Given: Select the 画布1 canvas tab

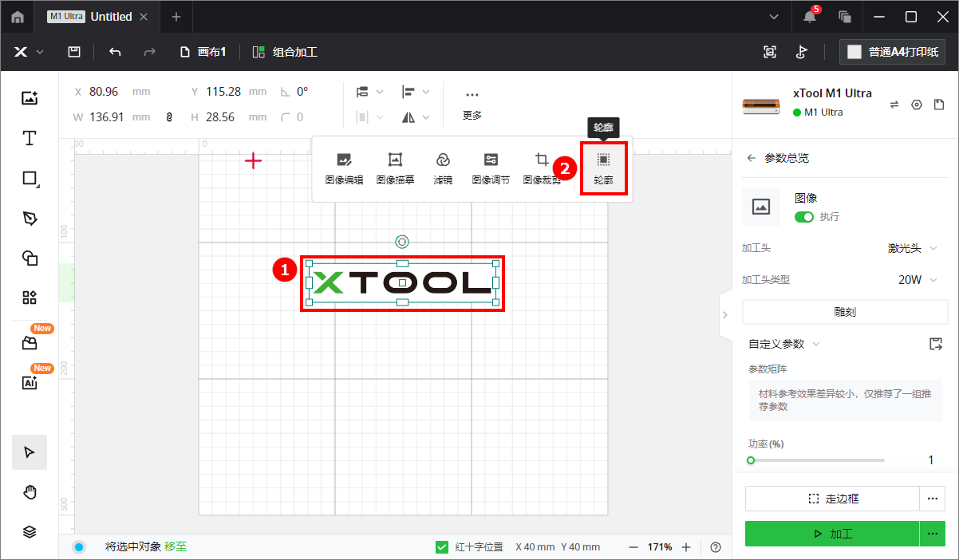Looking at the screenshot, I should 203,52.
